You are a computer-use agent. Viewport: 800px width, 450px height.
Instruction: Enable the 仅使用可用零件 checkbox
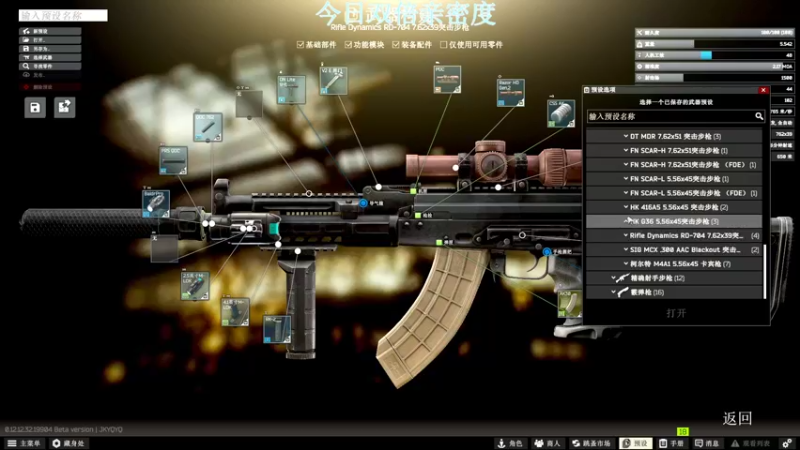click(443, 44)
